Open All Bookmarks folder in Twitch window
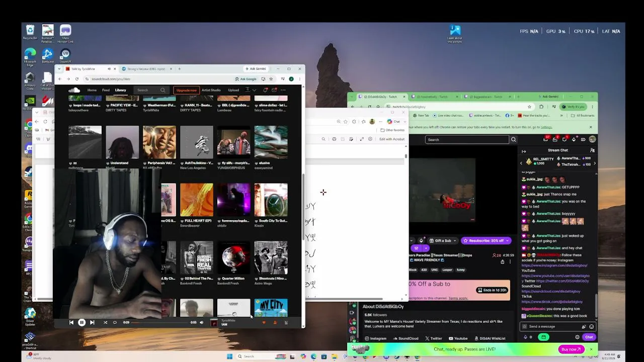 (x=583, y=116)
